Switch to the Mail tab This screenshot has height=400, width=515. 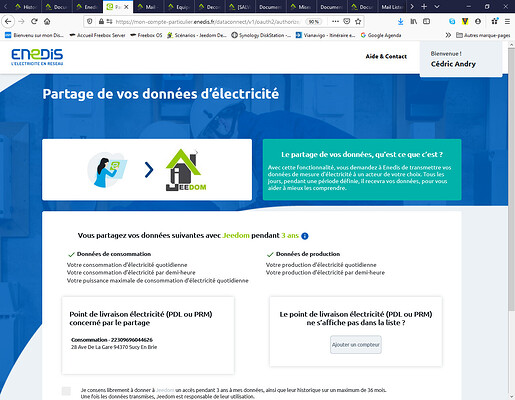(147, 7)
